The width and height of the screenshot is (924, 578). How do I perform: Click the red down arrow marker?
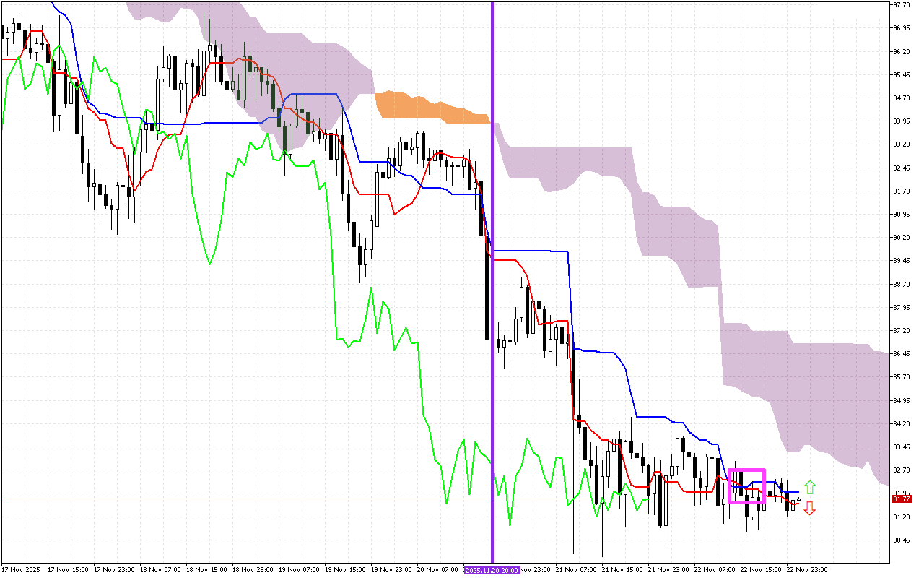[x=810, y=509]
